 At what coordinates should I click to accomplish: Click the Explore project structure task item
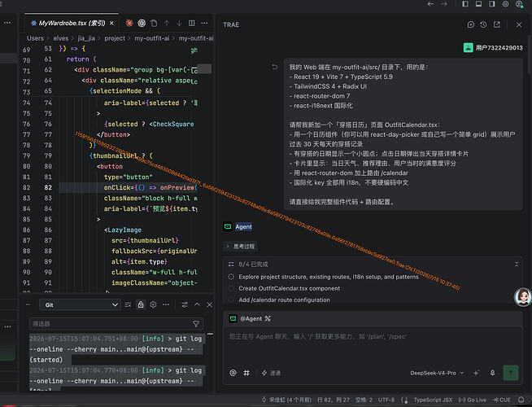click(329, 277)
